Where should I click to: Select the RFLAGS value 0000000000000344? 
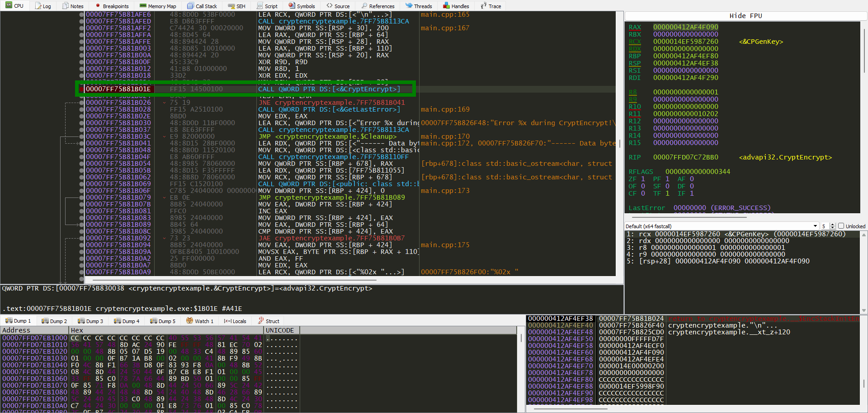click(x=698, y=172)
